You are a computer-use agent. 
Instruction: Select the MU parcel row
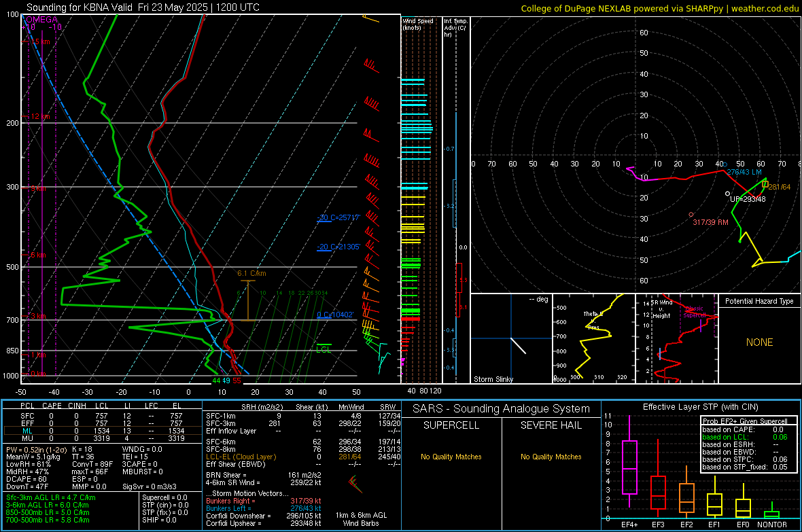[x=102, y=438]
